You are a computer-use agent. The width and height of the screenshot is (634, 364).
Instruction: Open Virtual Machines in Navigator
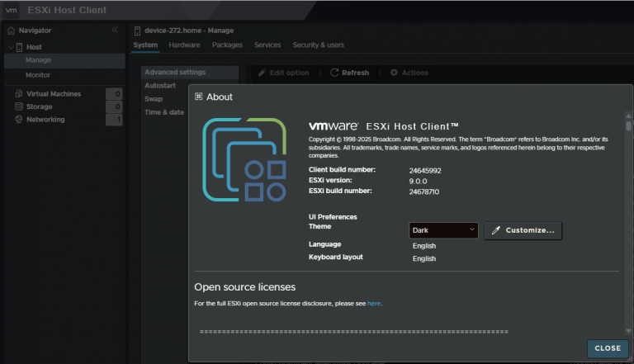pyautogui.click(x=54, y=94)
